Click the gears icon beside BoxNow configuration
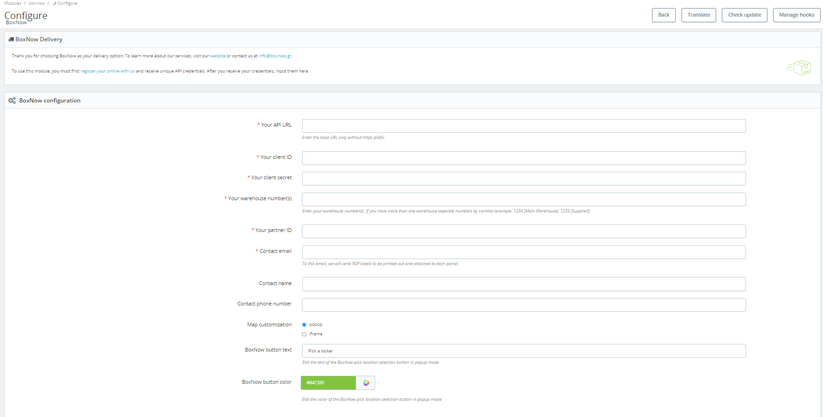This screenshot has width=823, height=417. coord(12,100)
